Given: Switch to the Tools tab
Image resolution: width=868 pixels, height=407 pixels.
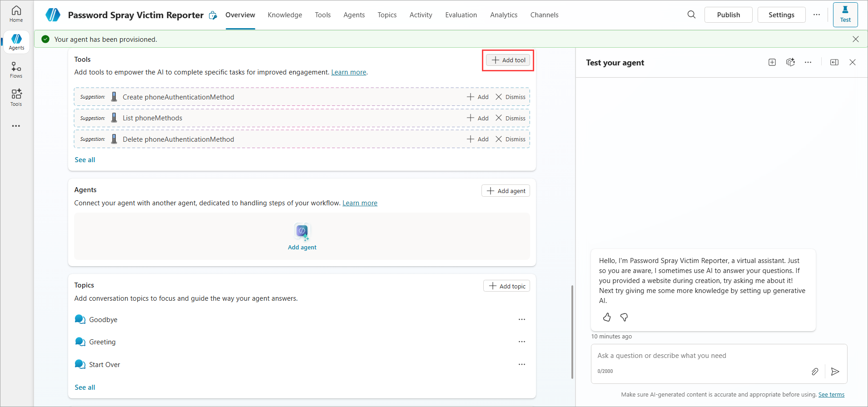Looking at the screenshot, I should point(323,15).
